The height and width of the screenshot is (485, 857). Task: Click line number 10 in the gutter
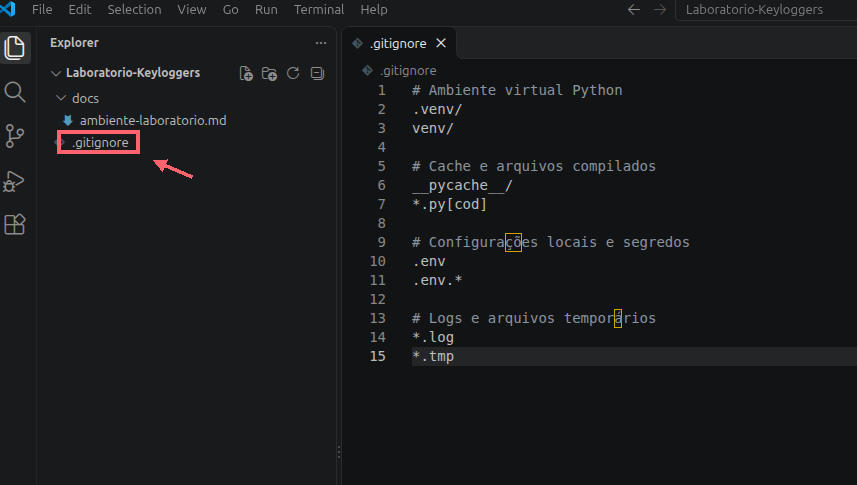coord(378,261)
